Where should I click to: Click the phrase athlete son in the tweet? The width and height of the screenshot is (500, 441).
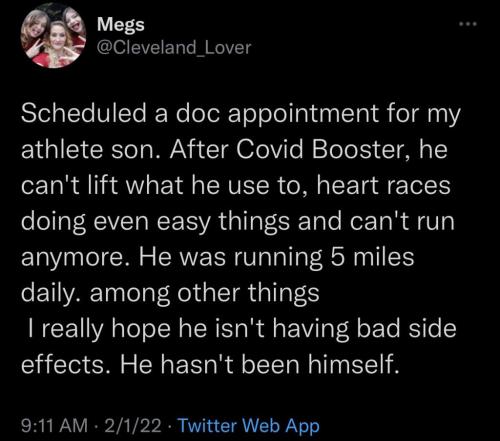click(90, 149)
